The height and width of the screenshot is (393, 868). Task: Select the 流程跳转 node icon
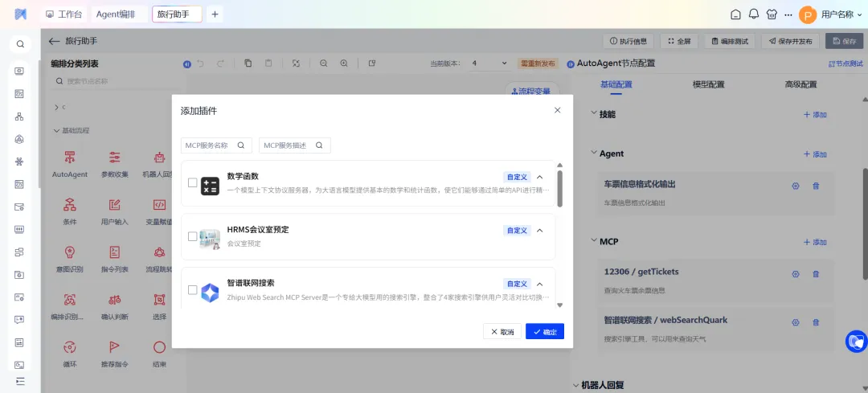159,252
